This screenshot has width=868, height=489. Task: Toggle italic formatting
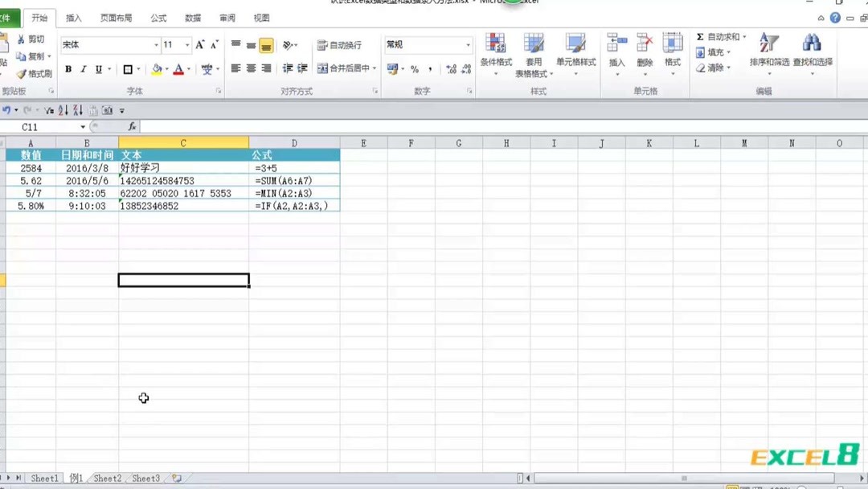point(84,69)
